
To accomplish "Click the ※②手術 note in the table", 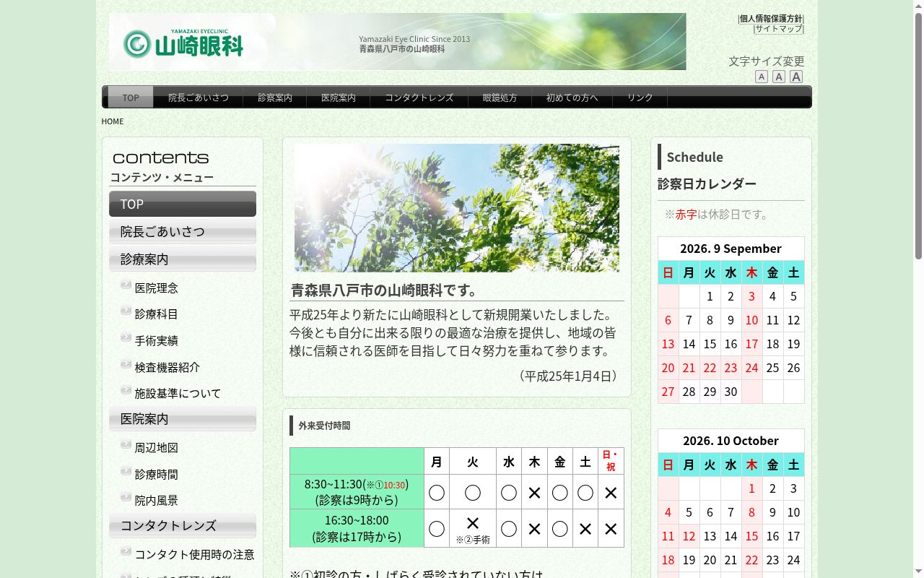I will click(473, 540).
